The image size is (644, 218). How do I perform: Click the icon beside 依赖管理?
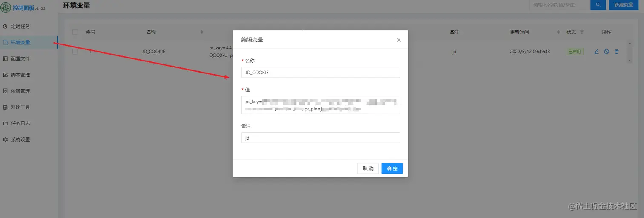click(x=5, y=91)
